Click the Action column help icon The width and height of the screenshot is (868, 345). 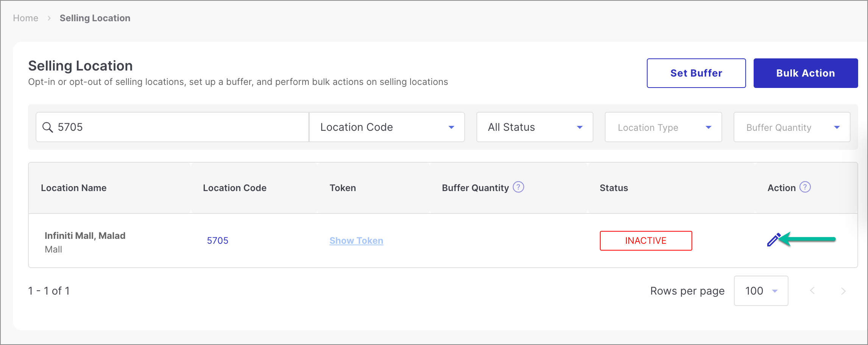coord(805,187)
